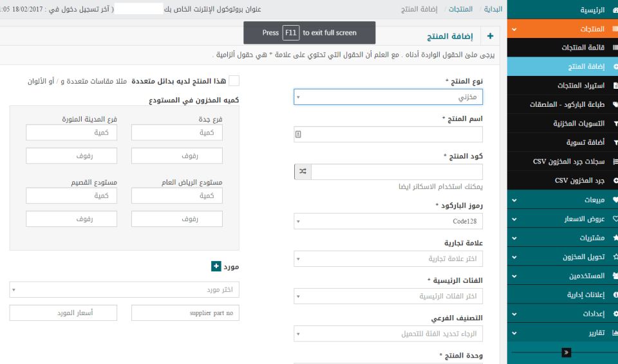
Task: Click the plus icon beside إضافة المنتج header
Action: click(x=491, y=37)
